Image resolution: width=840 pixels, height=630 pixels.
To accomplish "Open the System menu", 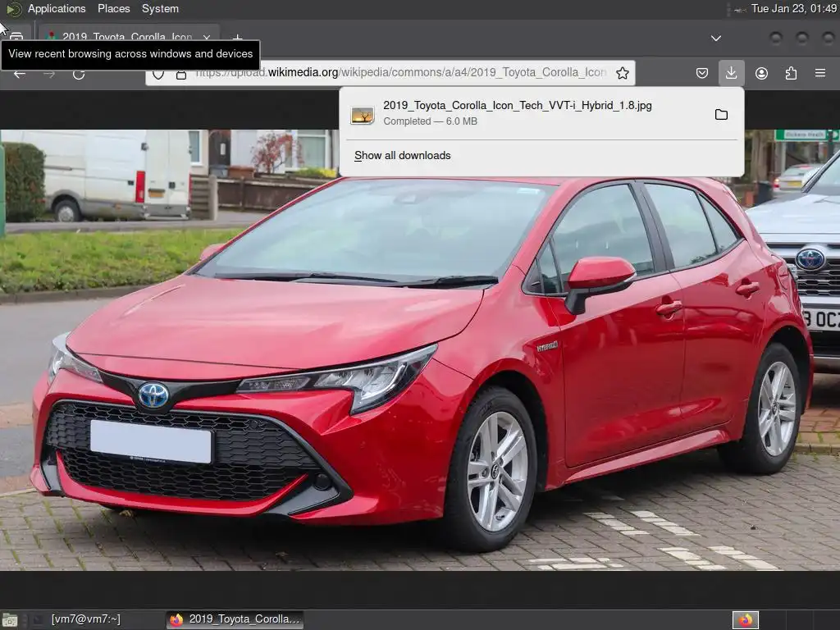I will [160, 8].
